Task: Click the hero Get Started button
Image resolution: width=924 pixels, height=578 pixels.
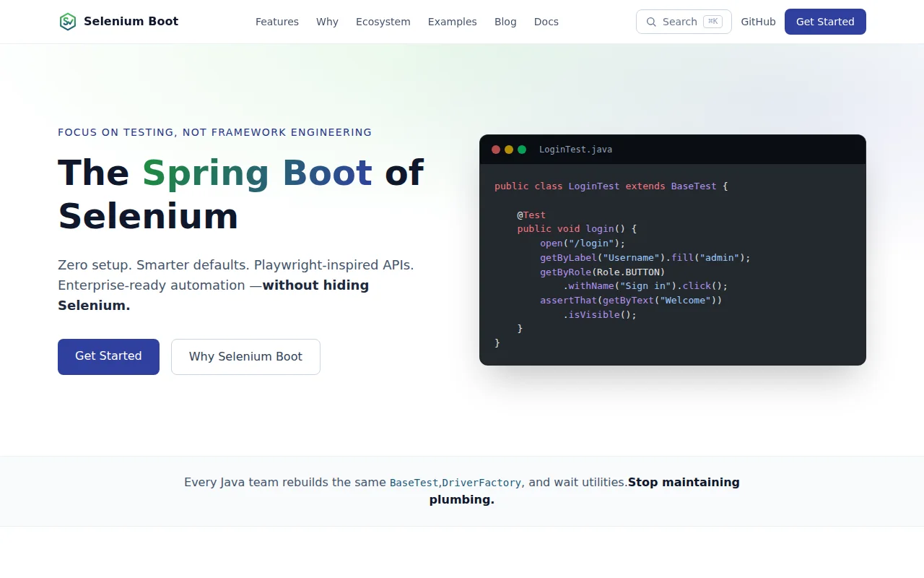Action: (108, 356)
